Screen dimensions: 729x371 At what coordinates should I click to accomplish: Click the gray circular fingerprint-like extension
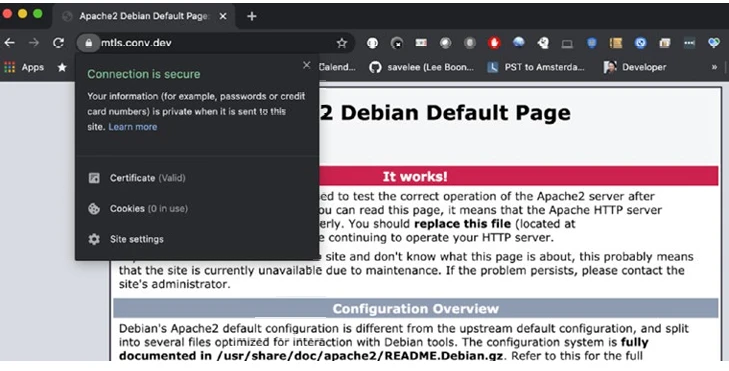pos(470,43)
